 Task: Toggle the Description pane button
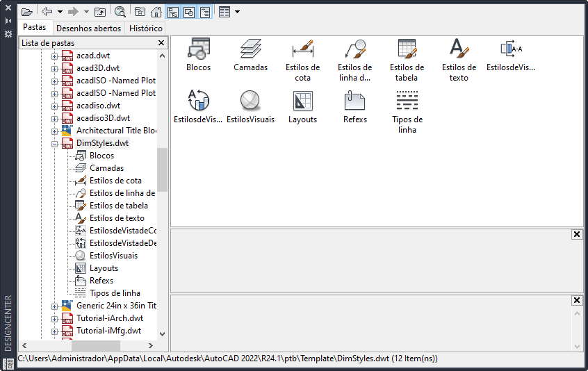[x=205, y=12]
